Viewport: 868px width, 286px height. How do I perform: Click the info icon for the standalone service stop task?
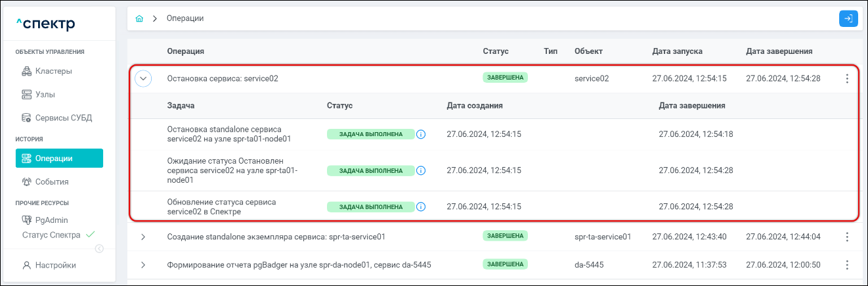point(422,134)
